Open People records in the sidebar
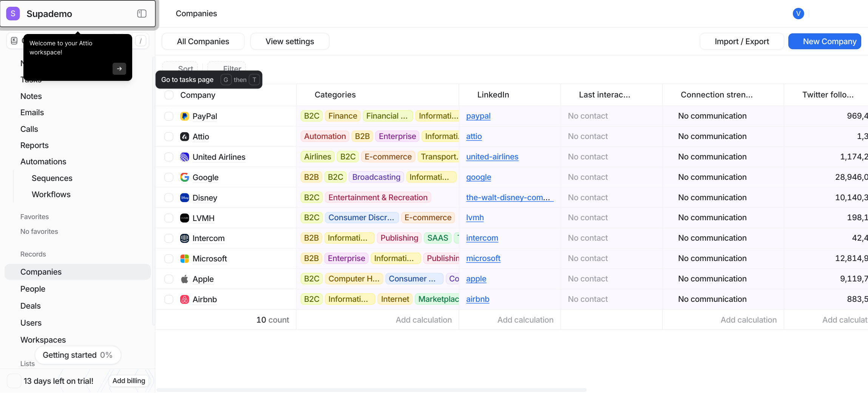 point(33,289)
